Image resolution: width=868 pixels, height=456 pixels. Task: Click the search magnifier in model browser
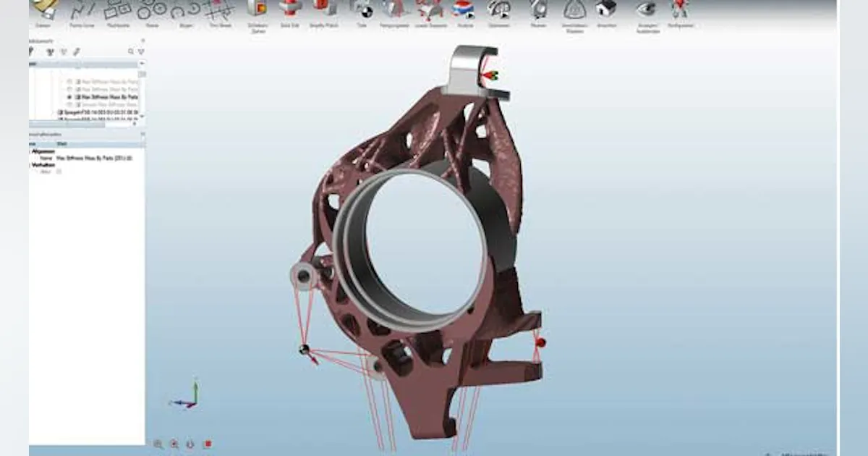131,52
